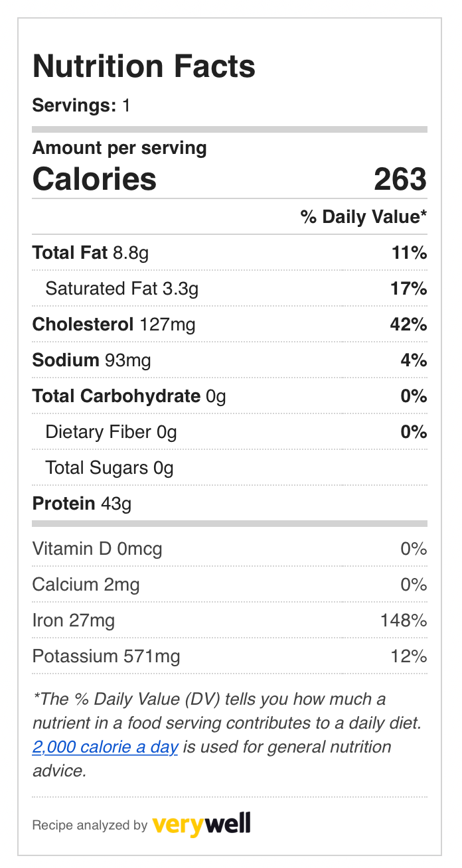The height and width of the screenshot is (868, 462).
Task: Click the Iron 148% daily value
Action: [404, 620]
